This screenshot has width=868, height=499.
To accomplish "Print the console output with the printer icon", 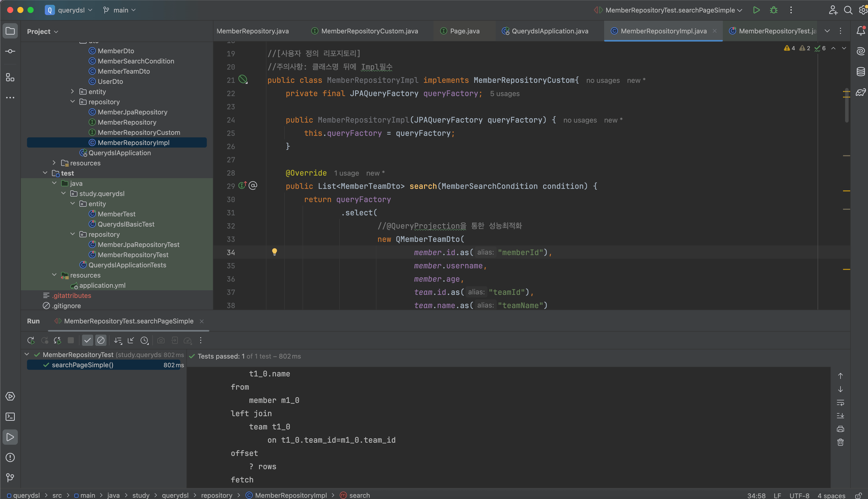I will [x=840, y=429].
